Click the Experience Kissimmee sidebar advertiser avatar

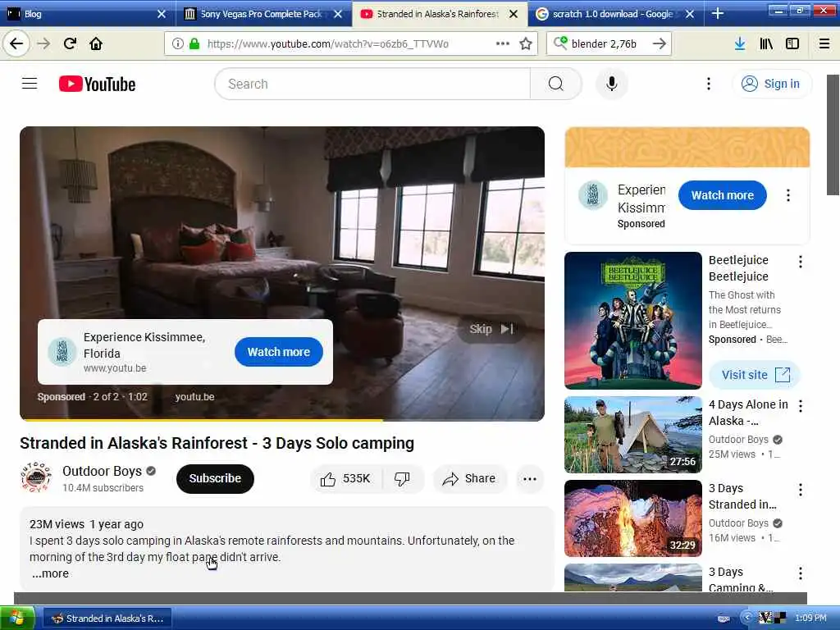click(x=592, y=195)
